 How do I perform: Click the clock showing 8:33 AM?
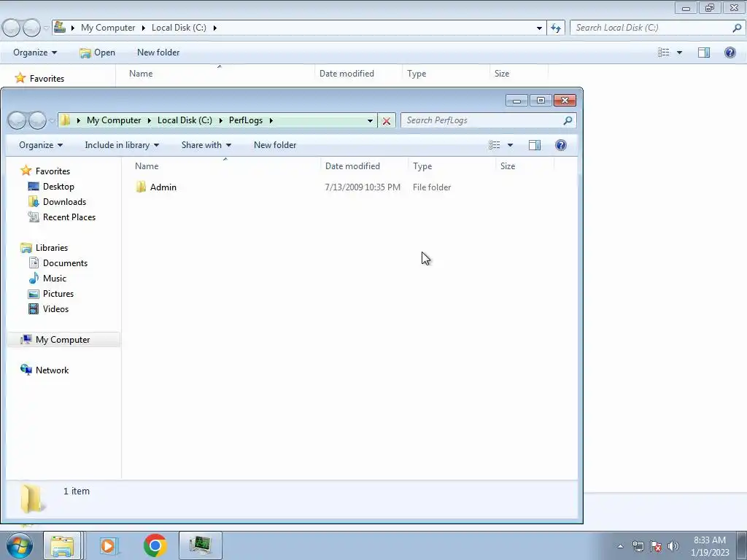pos(709,540)
